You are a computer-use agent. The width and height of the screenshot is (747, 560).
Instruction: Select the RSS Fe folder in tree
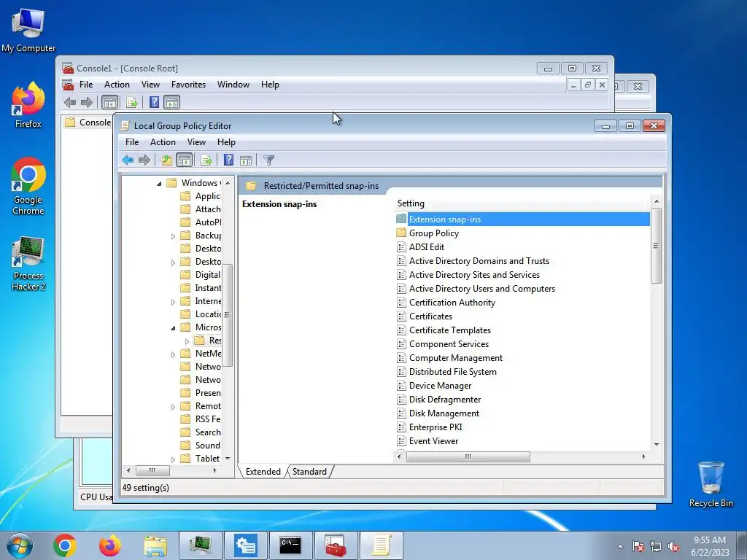click(x=208, y=419)
